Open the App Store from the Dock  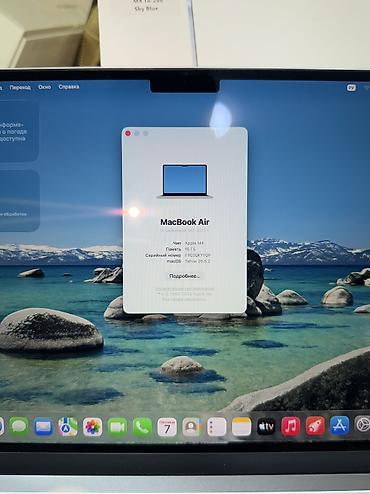click(339, 425)
